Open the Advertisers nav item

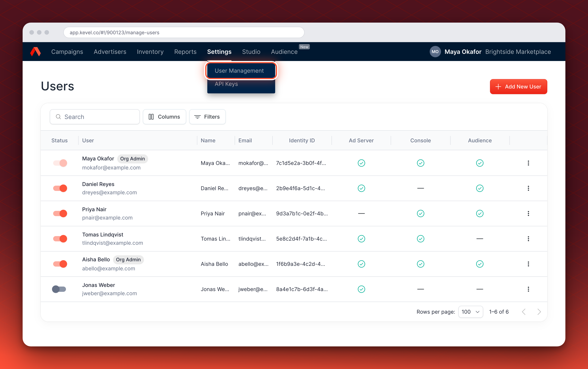pos(110,52)
